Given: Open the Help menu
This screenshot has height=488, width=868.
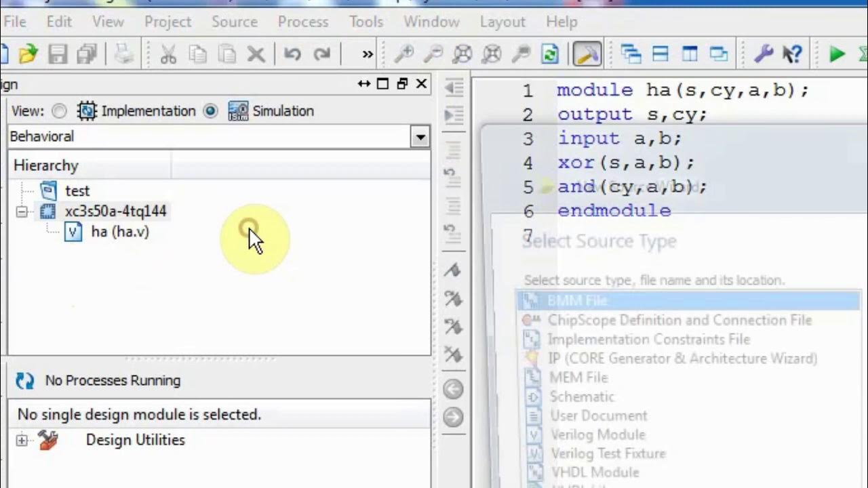Looking at the screenshot, I should coord(561,22).
